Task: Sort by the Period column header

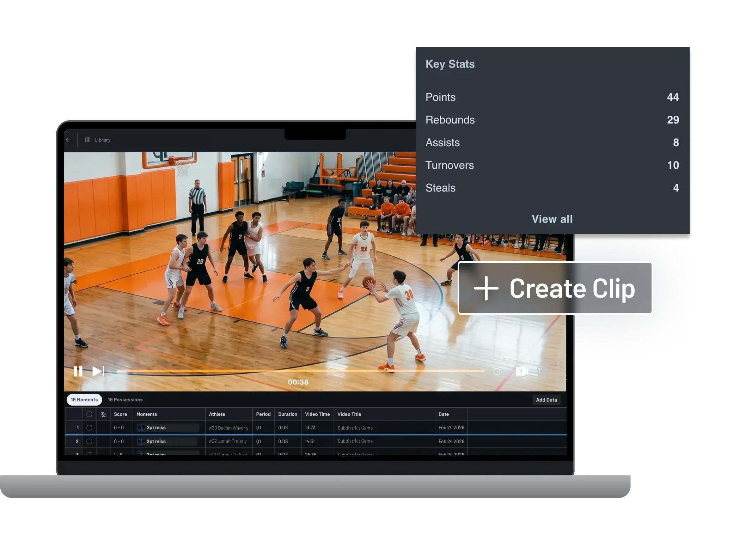Action: (x=263, y=414)
